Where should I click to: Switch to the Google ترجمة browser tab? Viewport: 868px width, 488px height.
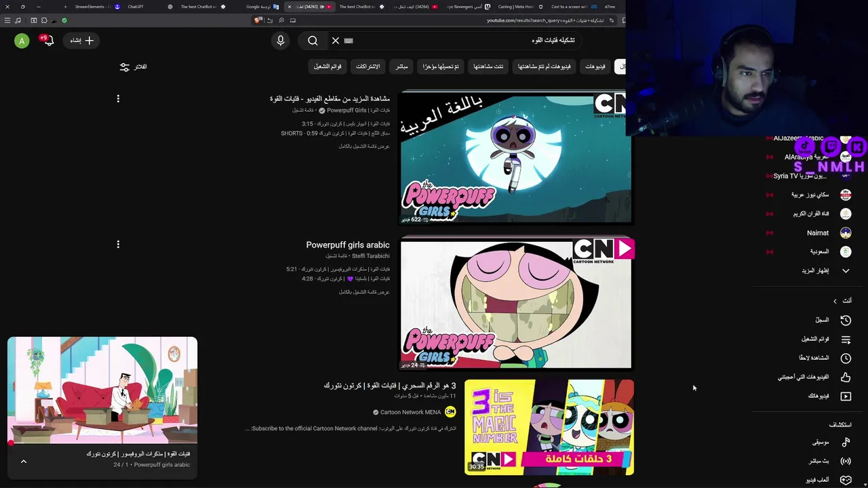pos(261,7)
